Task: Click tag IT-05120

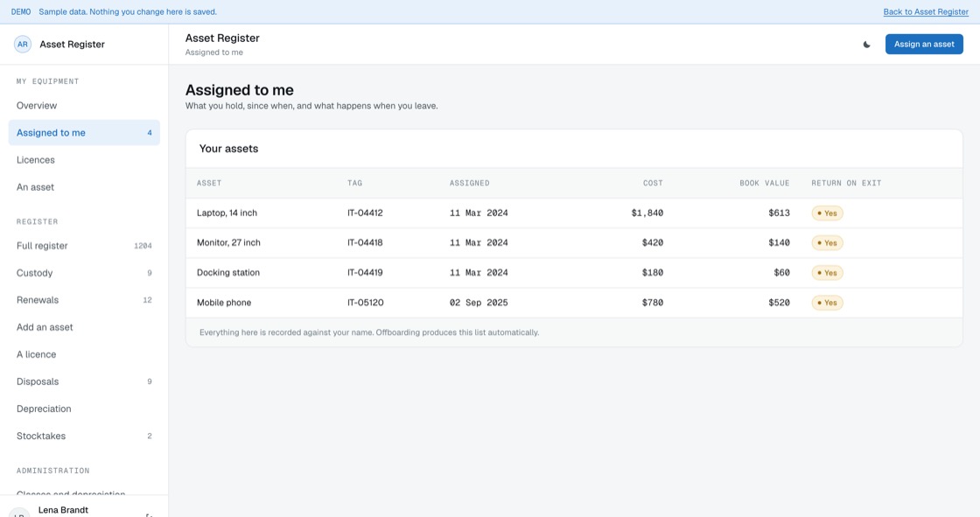Action: tap(366, 303)
